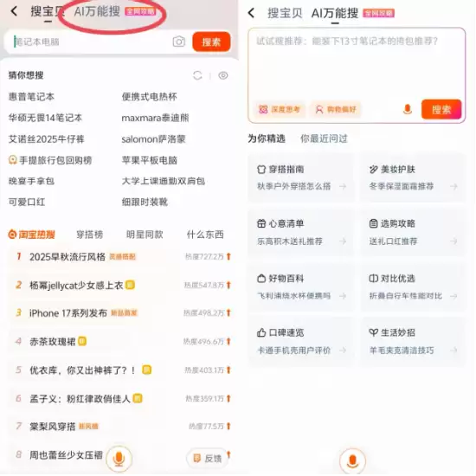Switch to the 穿搭榜 tab

[89, 235]
